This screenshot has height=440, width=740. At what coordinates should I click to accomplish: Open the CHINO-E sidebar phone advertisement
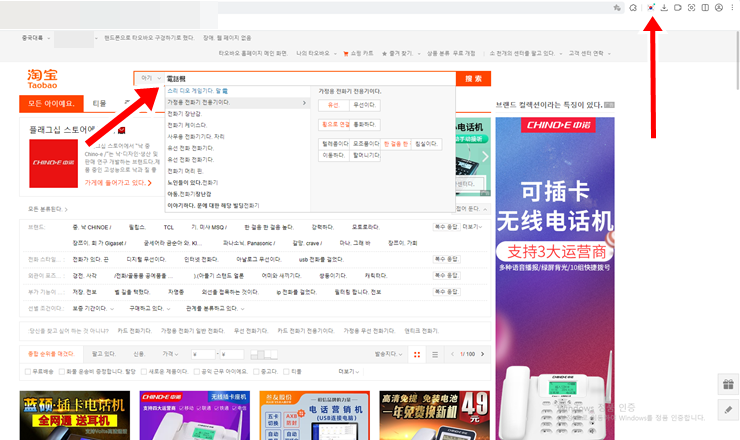pyautogui.click(x=555, y=279)
